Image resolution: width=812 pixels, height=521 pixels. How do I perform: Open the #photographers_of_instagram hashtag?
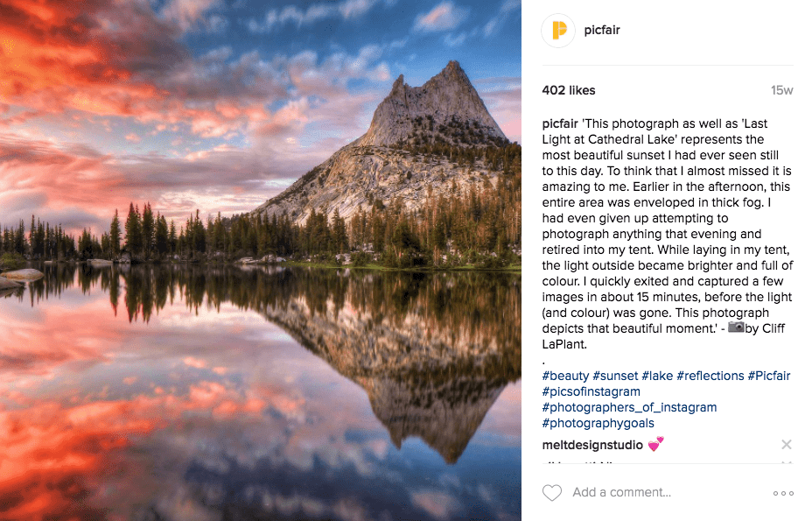629,407
